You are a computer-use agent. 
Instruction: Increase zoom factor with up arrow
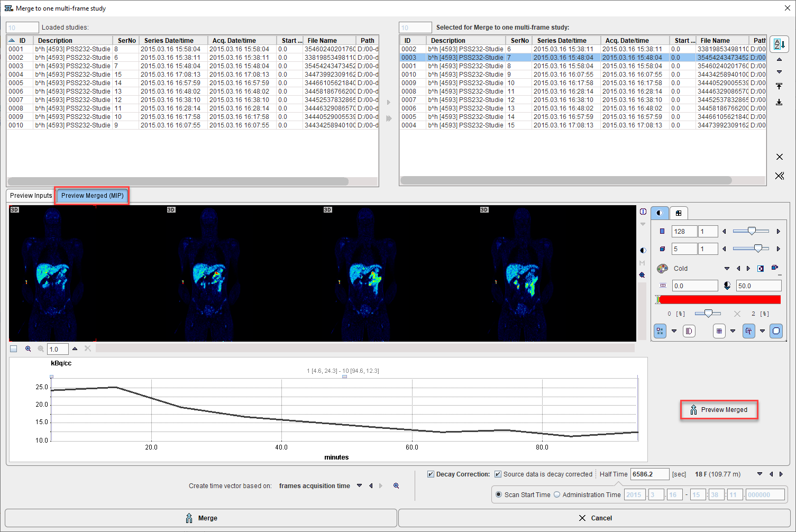(75, 348)
